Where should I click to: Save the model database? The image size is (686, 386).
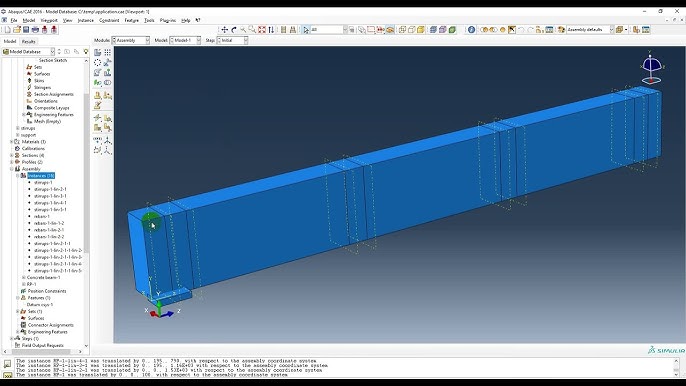point(26,30)
